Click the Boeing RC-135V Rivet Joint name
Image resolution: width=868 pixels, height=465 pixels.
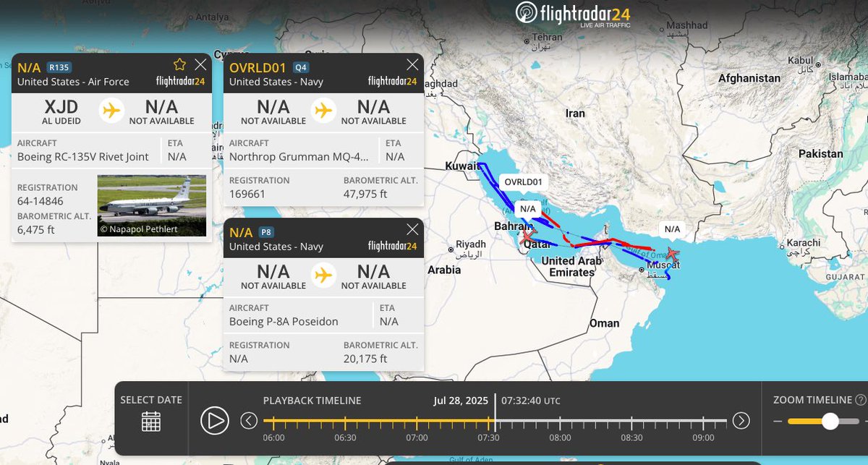click(83, 156)
